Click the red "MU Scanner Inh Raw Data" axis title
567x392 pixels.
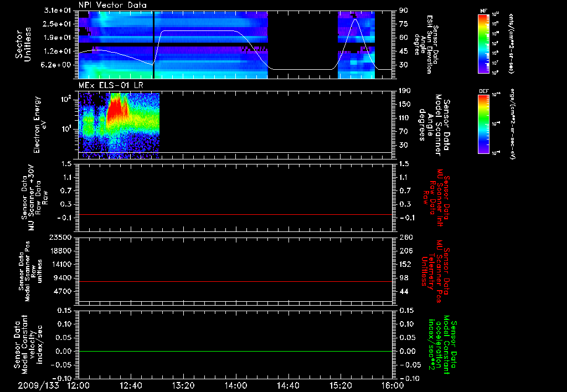(x=436, y=198)
